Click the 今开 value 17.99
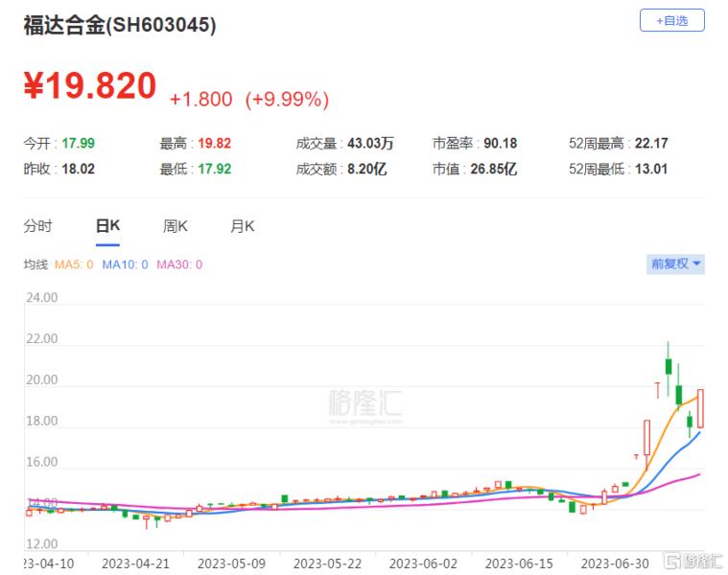This screenshot has width=728, height=575. pos(78,144)
